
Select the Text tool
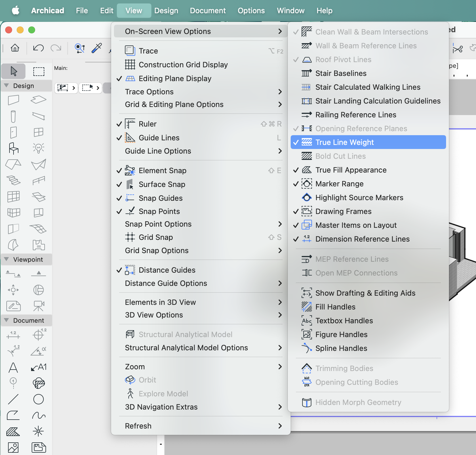tap(14, 367)
